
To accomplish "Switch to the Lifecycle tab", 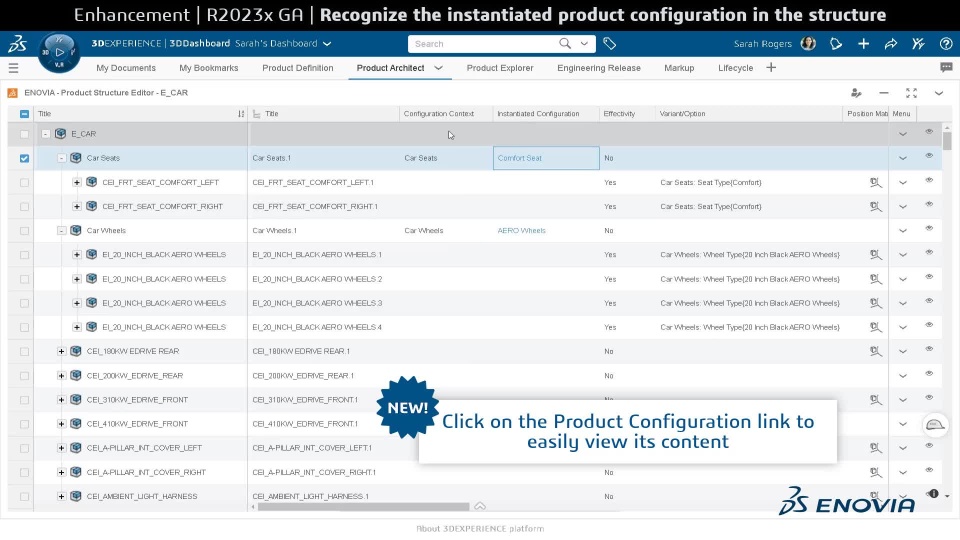I will coord(735,68).
